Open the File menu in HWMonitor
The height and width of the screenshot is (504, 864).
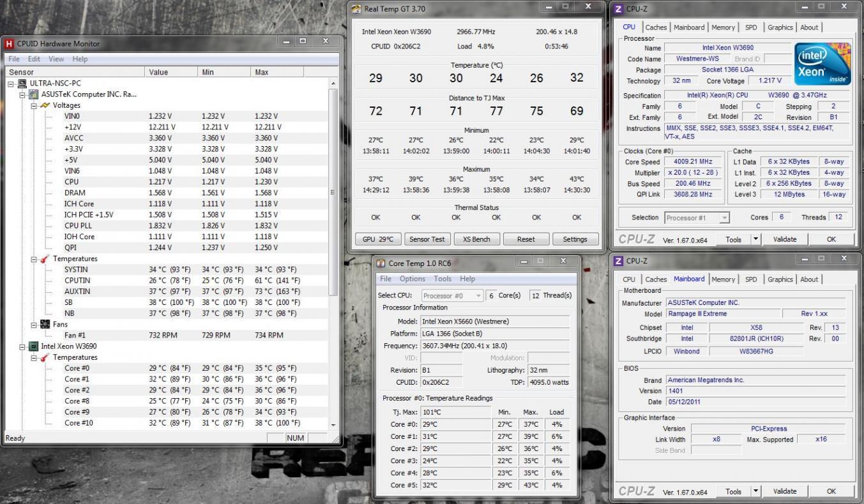click(14, 59)
